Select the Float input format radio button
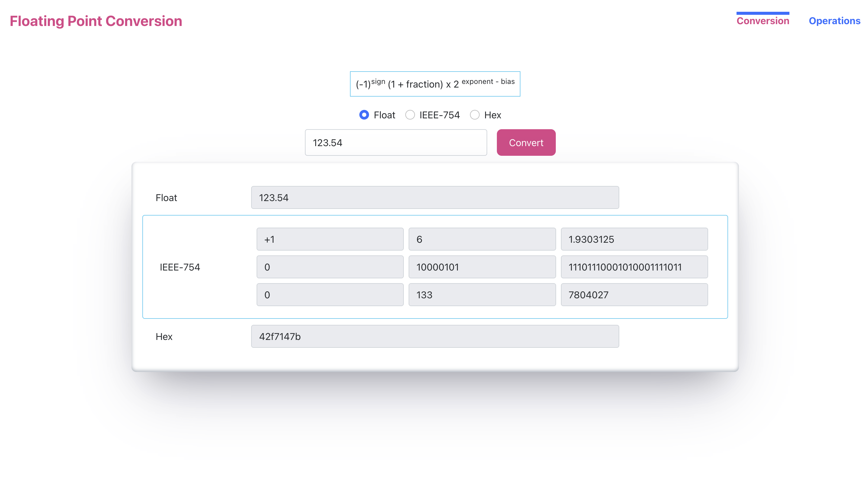The width and height of the screenshot is (868, 477). pyautogui.click(x=364, y=115)
